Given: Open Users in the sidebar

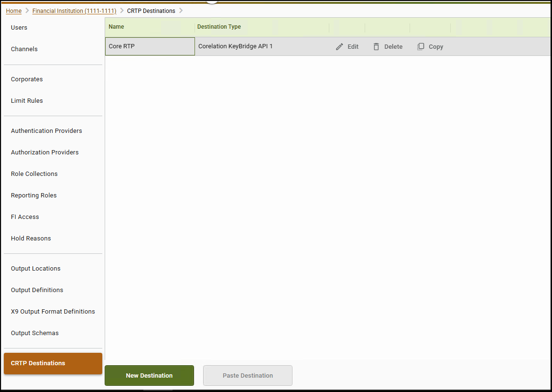Looking at the screenshot, I should coord(19,28).
